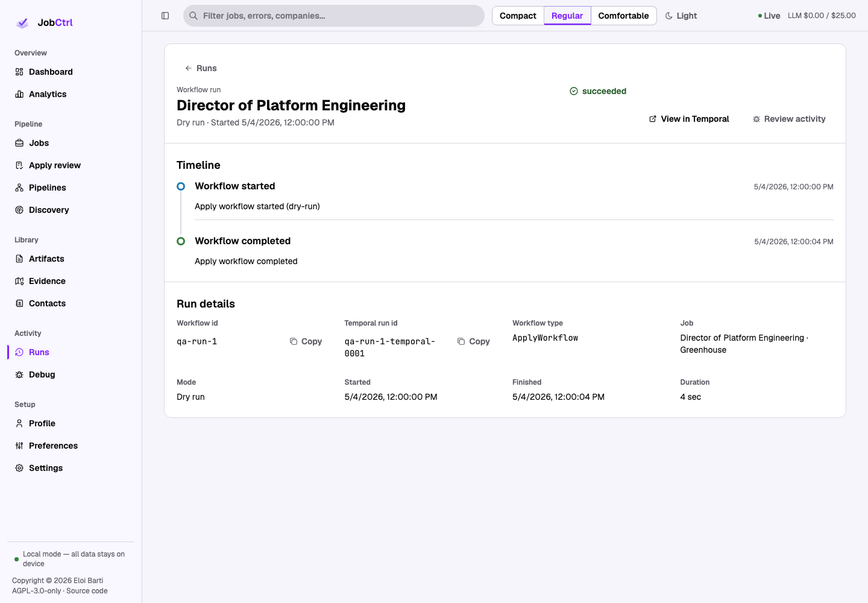
Task: Select Regular density
Action: [567, 16]
